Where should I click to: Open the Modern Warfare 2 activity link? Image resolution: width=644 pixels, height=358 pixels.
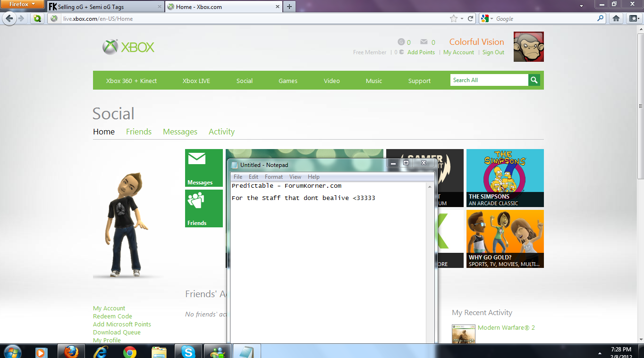pyautogui.click(x=506, y=327)
